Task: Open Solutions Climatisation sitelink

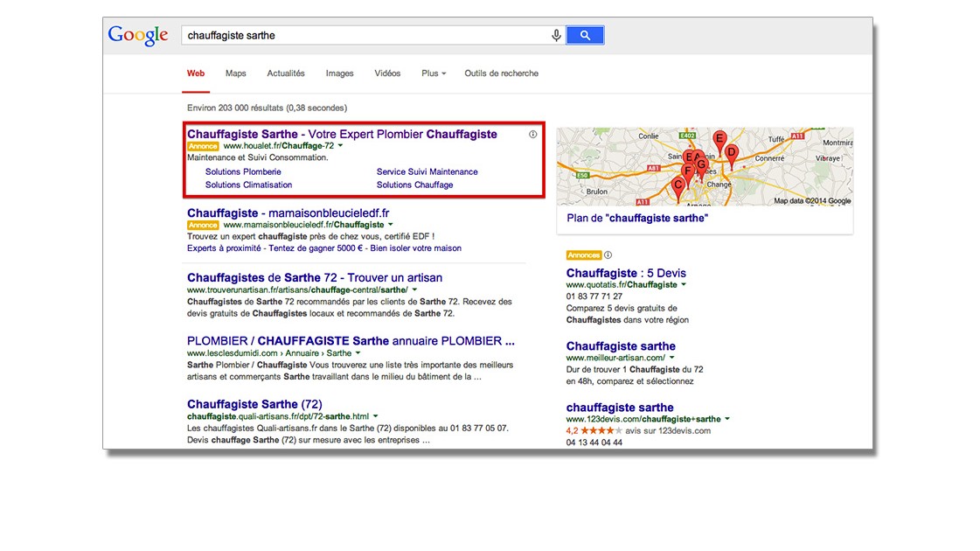Action: (249, 185)
